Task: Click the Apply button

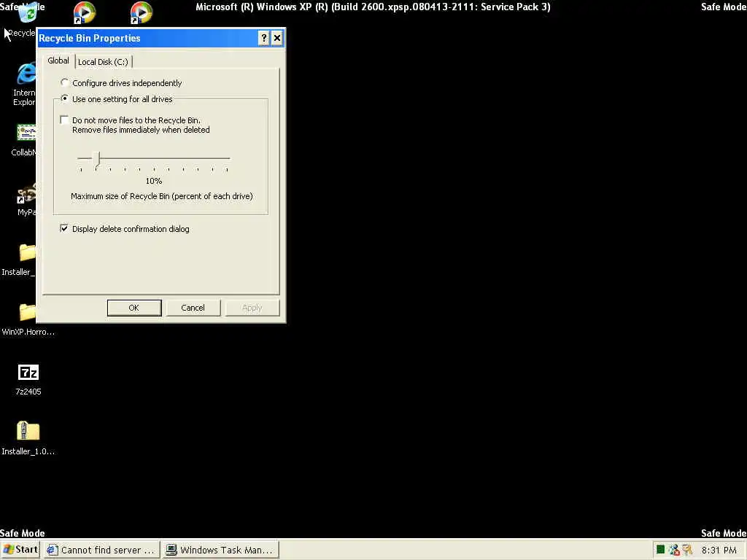Action: 252,308
